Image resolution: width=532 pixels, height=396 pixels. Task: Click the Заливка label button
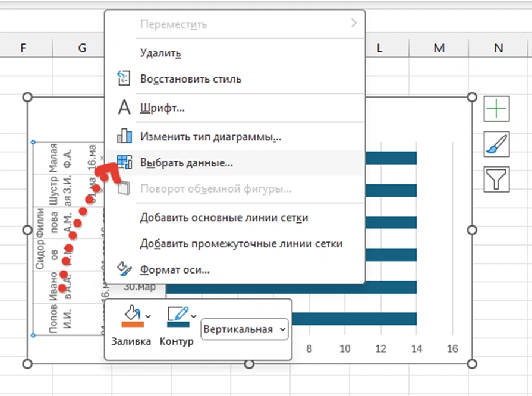(x=131, y=341)
